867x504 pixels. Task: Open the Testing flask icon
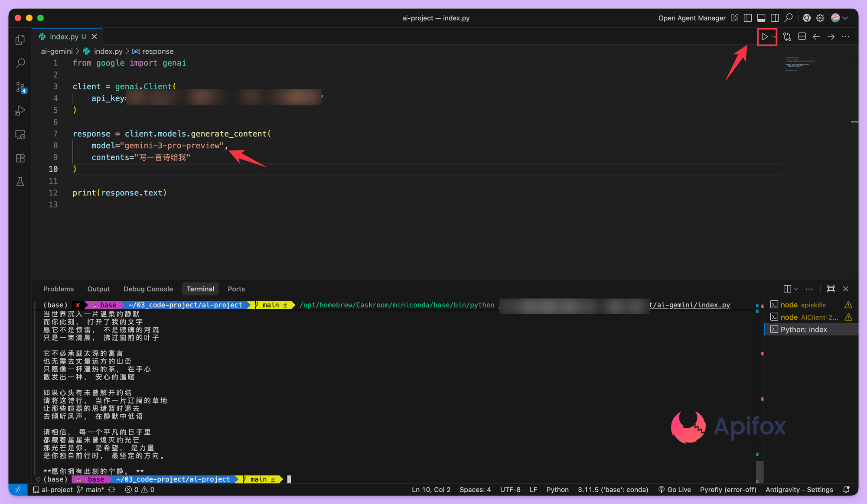click(20, 182)
